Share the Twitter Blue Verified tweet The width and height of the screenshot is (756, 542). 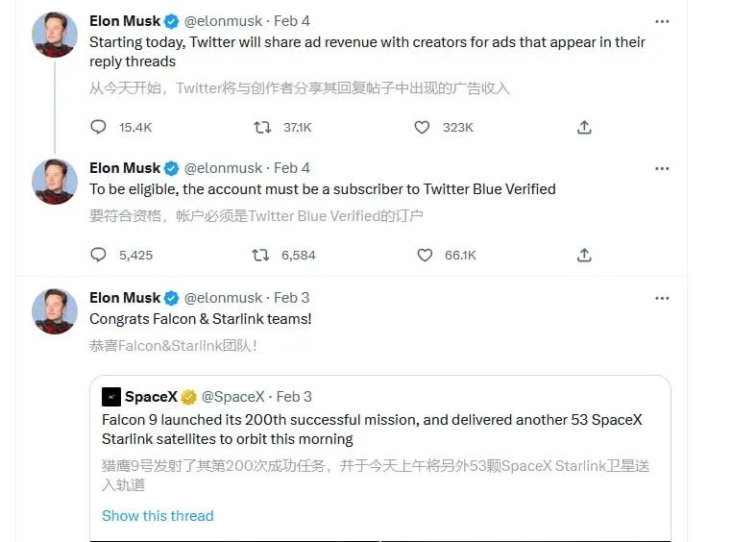pyautogui.click(x=584, y=255)
